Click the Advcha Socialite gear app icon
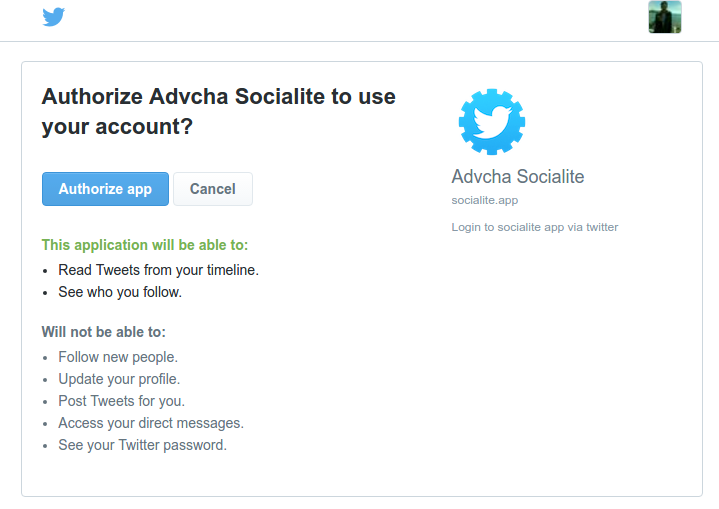This screenshot has width=719, height=509. 492,121
